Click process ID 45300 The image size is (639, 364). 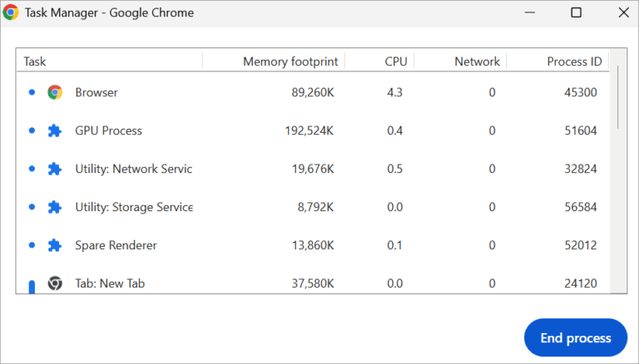click(580, 92)
